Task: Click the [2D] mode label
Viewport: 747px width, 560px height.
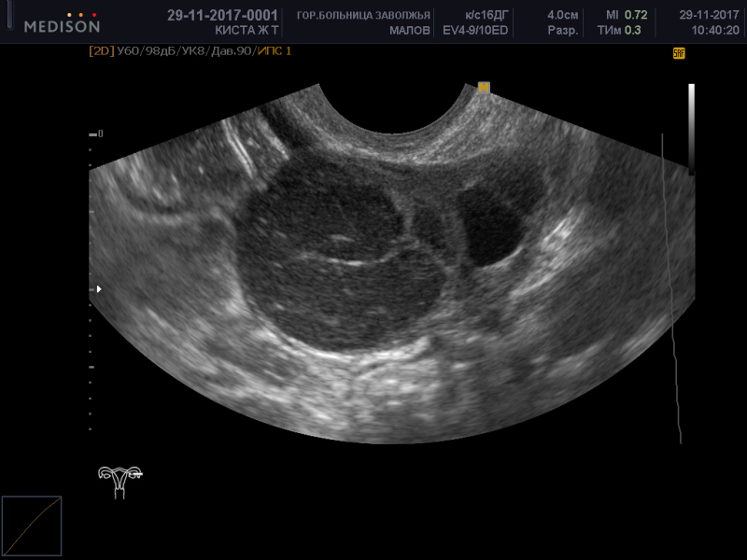Action: tap(102, 51)
